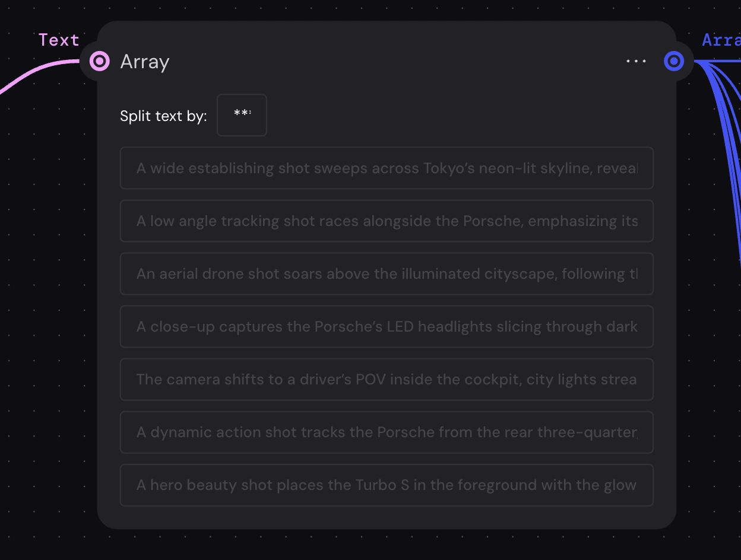Open the Array node three-dot menu
Image resolution: width=741 pixels, height=560 pixels.
click(x=636, y=61)
